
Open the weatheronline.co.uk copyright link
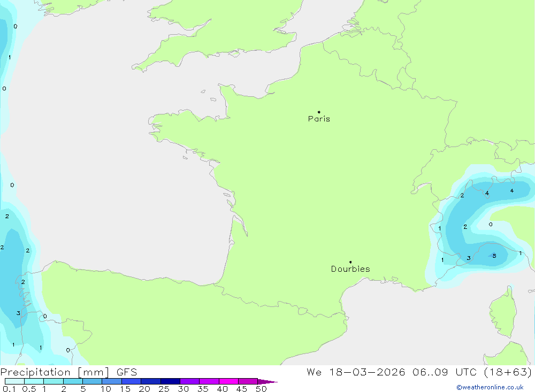point(490,387)
